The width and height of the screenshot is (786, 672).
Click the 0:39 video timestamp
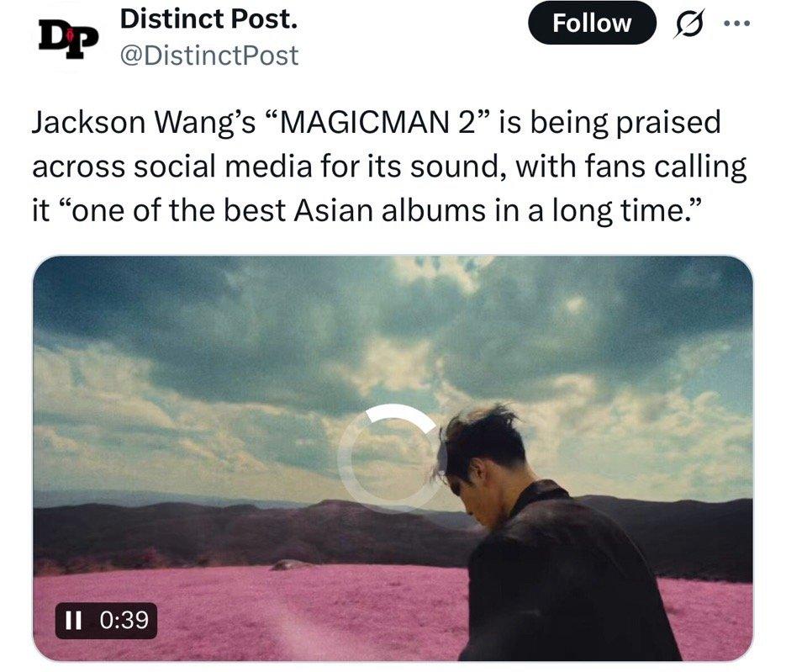pyautogui.click(x=124, y=621)
